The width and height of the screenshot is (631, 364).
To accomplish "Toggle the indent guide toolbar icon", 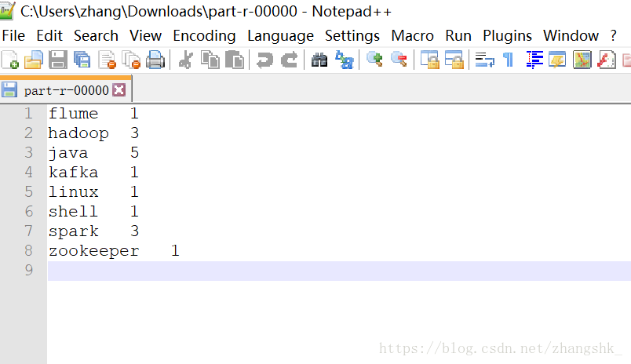I will [x=534, y=60].
